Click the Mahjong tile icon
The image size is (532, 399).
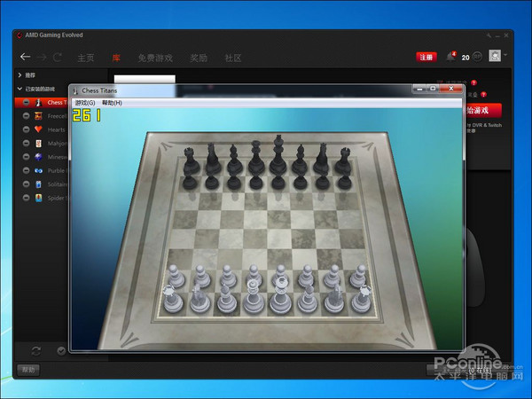(38, 143)
